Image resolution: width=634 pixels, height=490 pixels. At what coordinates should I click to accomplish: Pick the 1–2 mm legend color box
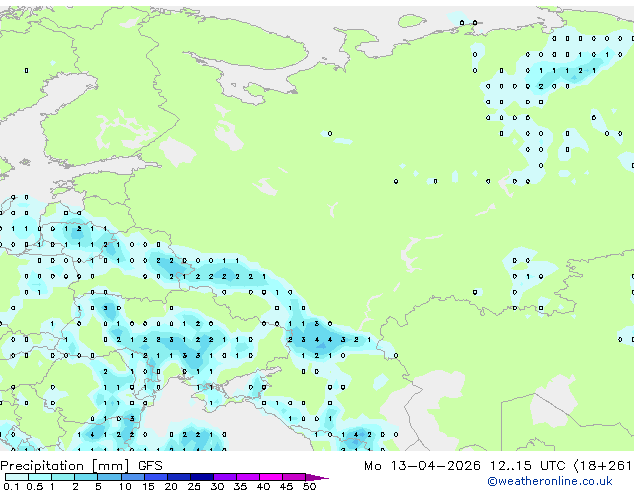pyautogui.click(x=63, y=477)
